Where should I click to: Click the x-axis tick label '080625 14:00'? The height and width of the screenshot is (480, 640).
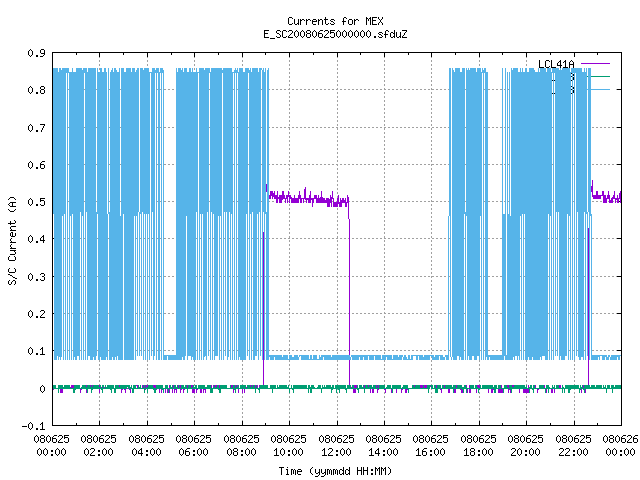(384, 445)
